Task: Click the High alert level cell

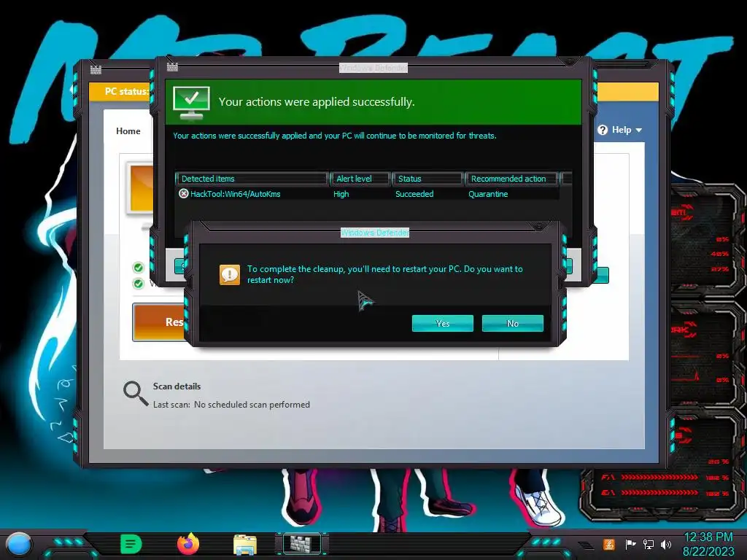Action: (x=341, y=194)
